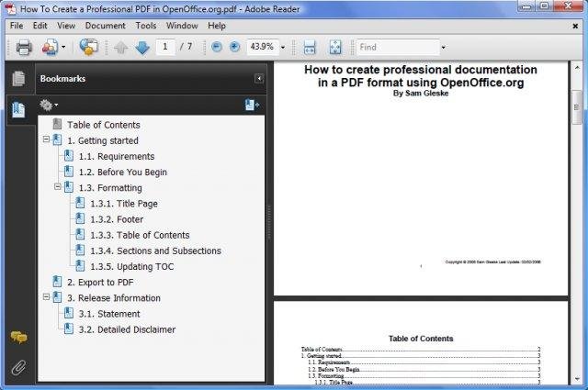588x390 pixels.
Task: Zoom in with the plus button
Action: [234, 47]
